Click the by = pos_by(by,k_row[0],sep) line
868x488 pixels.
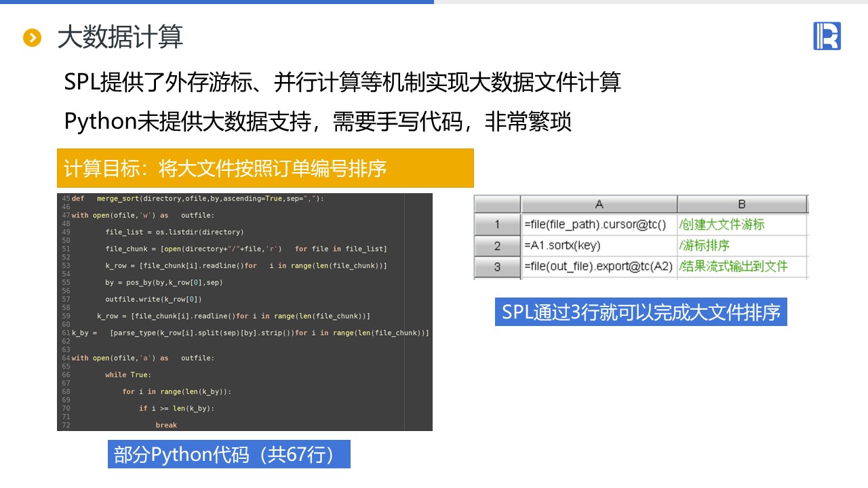click(164, 283)
